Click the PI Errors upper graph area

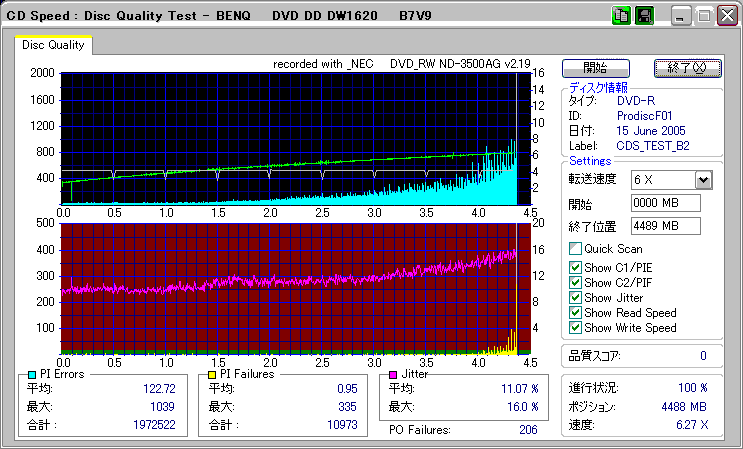(290, 137)
